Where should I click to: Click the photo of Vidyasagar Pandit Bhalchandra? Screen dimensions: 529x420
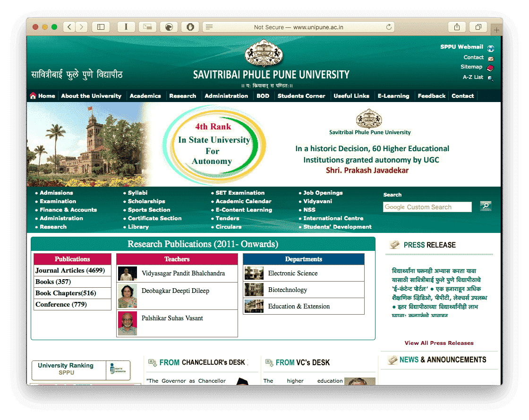(x=127, y=274)
